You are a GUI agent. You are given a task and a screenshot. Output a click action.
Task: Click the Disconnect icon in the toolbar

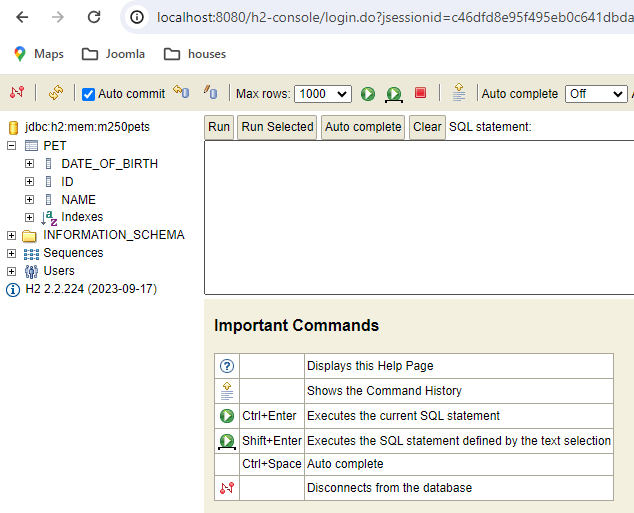pyautogui.click(x=16, y=93)
